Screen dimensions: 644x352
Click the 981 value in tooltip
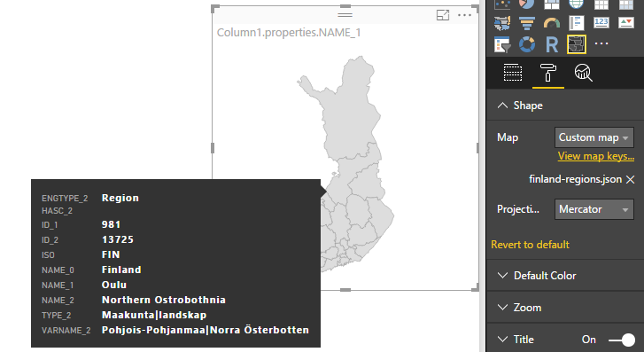click(x=111, y=224)
